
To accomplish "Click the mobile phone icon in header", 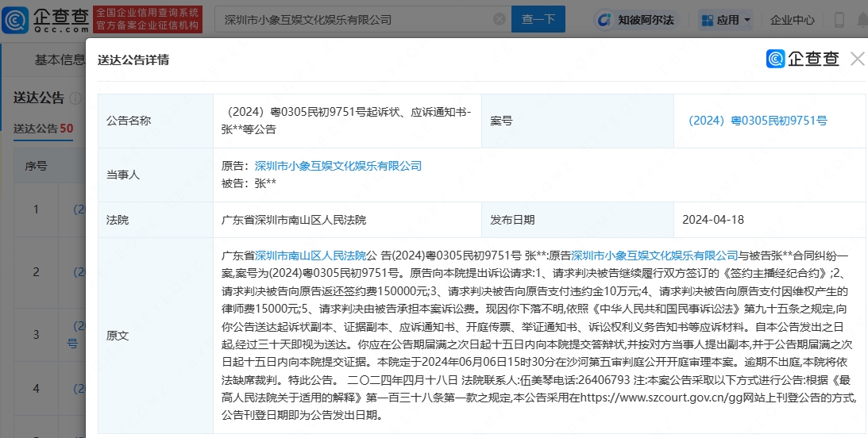I will click(839, 20).
